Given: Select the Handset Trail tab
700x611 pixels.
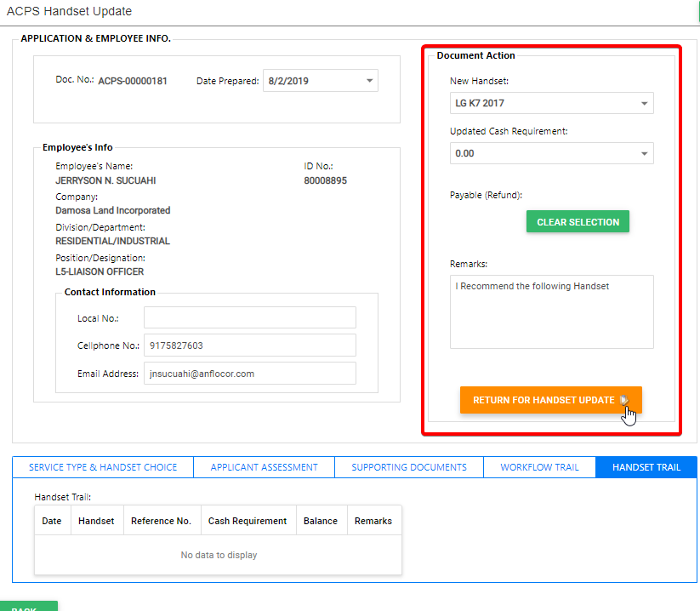Looking at the screenshot, I should pyautogui.click(x=646, y=467).
